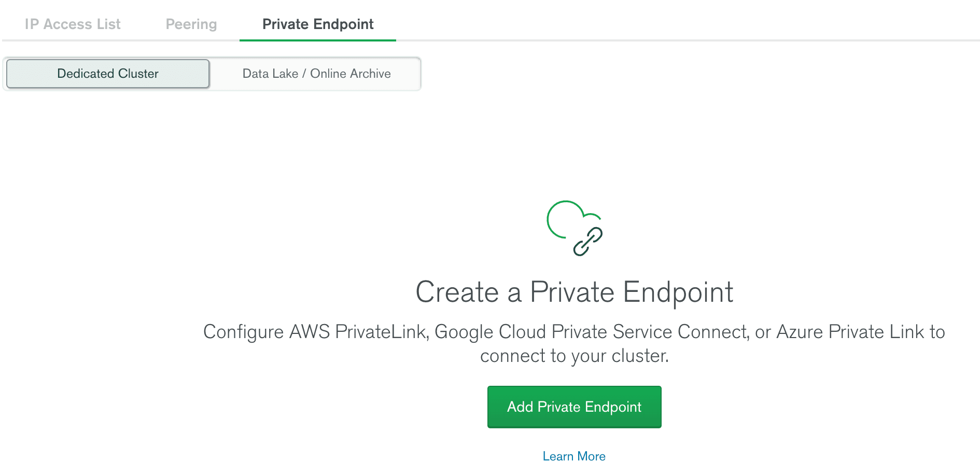Go to the Peering network settings tab

(x=191, y=24)
